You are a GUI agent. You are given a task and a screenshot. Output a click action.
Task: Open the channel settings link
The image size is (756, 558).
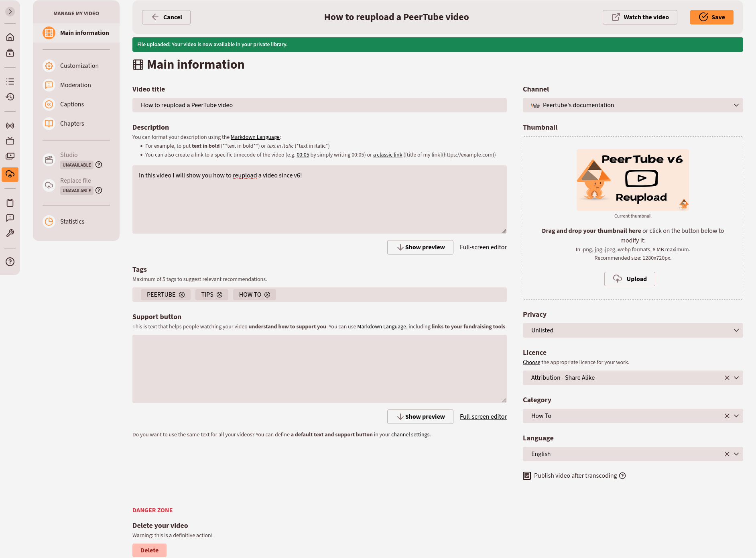pos(410,435)
